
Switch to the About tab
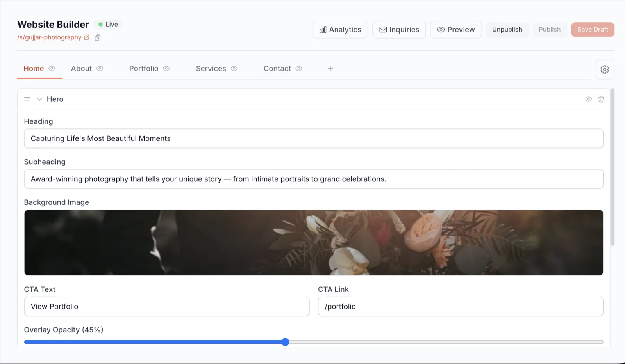coord(81,68)
